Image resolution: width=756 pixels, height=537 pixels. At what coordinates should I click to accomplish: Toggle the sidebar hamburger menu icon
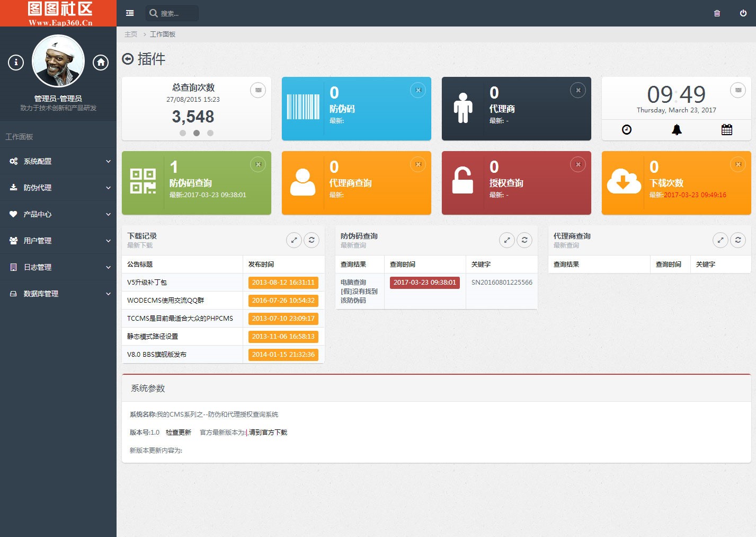130,13
